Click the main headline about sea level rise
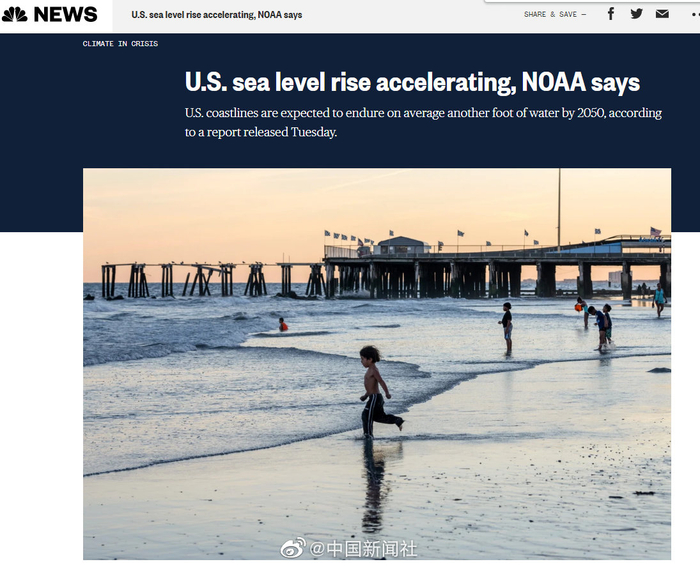Screen dimensions: 700x566 (412, 82)
